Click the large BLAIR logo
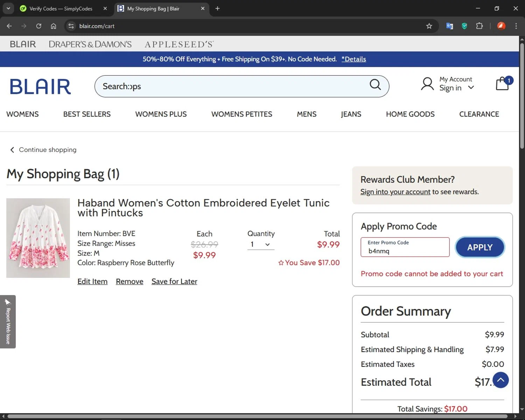This screenshot has height=420, width=525. tap(40, 86)
